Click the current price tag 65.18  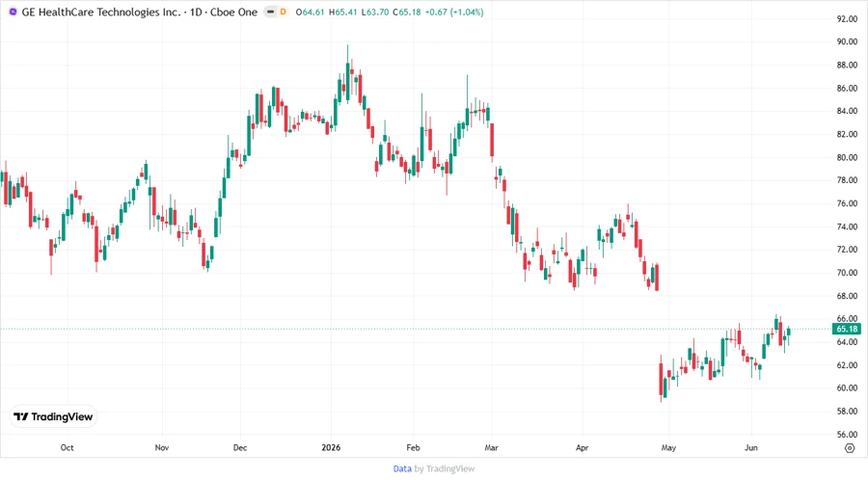point(847,329)
